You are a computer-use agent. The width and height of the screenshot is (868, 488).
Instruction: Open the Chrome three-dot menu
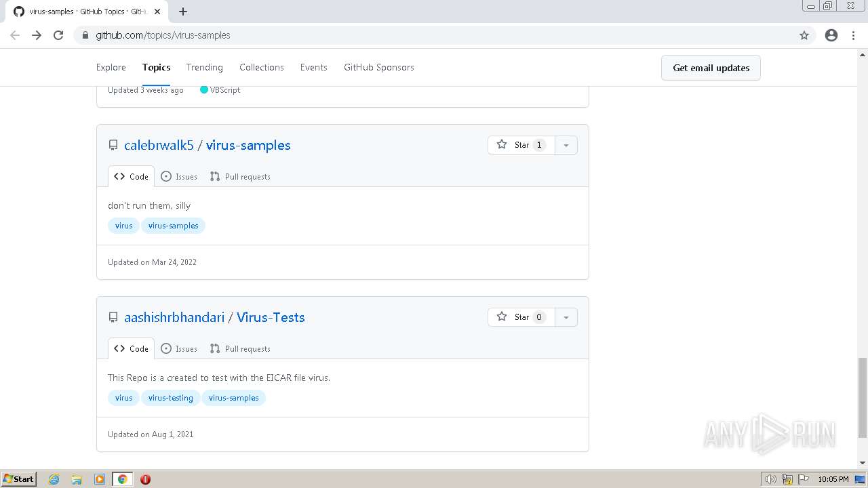[853, 35]
